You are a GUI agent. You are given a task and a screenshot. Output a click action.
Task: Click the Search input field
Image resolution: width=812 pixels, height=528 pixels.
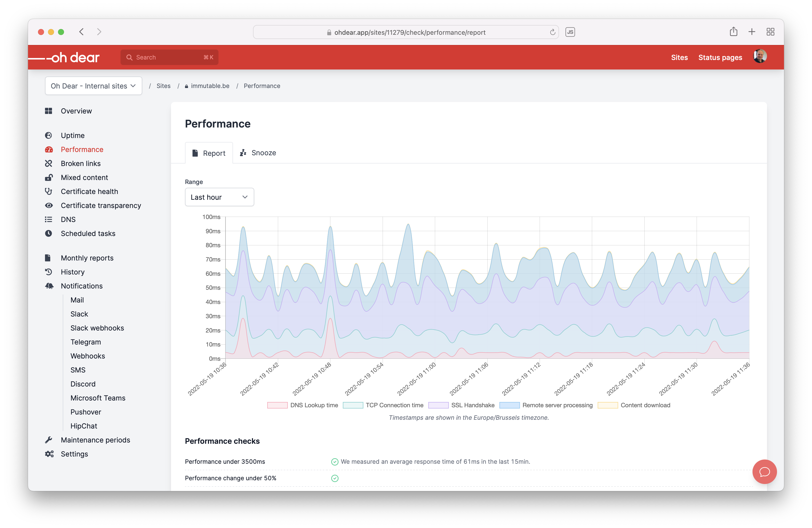click(169, 57)
